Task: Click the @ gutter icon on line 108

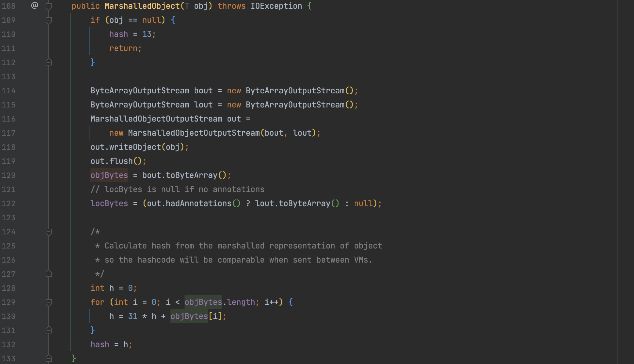Action: [x=35, y=5]
